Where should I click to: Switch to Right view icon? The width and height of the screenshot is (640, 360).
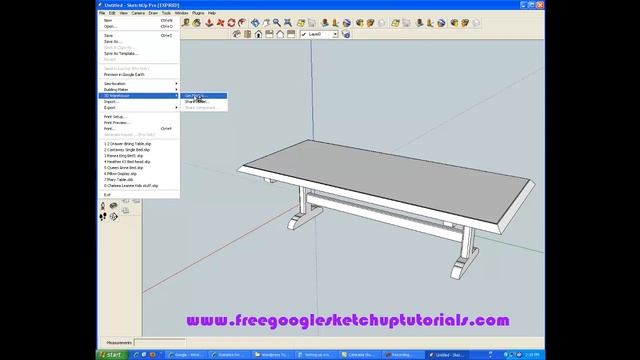pyautogui.click(x=269, y=34)
